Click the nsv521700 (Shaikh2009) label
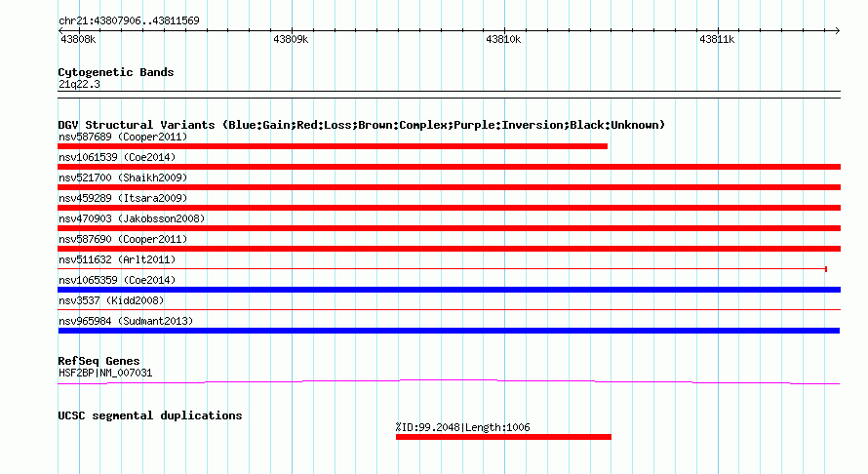 123,178
